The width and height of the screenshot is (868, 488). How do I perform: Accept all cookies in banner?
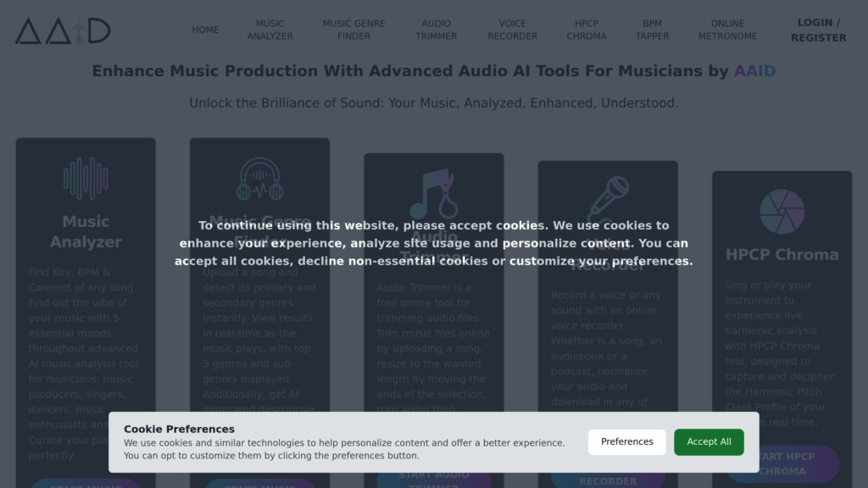[x=709, y=441]
